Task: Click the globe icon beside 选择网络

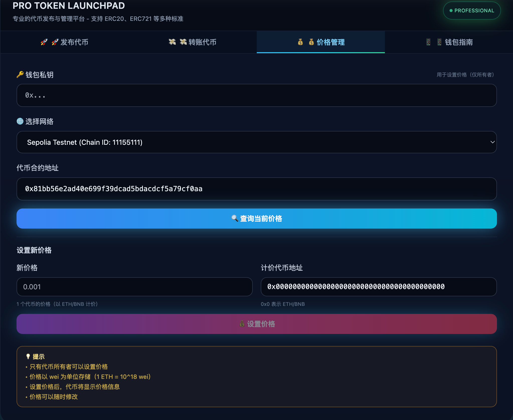Action: [20, 121]
